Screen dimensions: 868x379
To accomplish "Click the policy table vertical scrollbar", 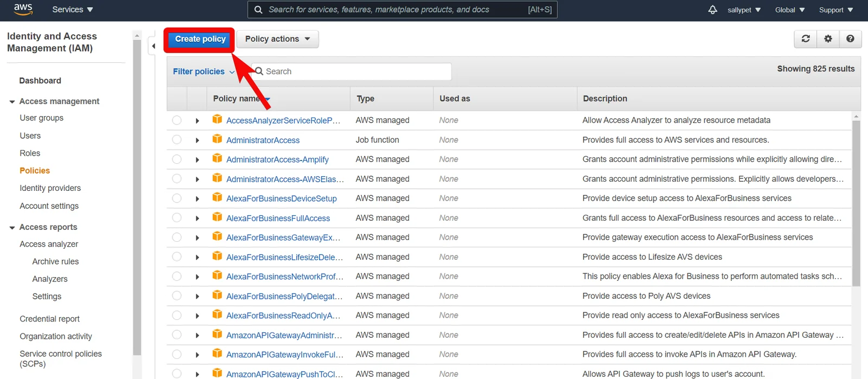I will tap(856, 203).
